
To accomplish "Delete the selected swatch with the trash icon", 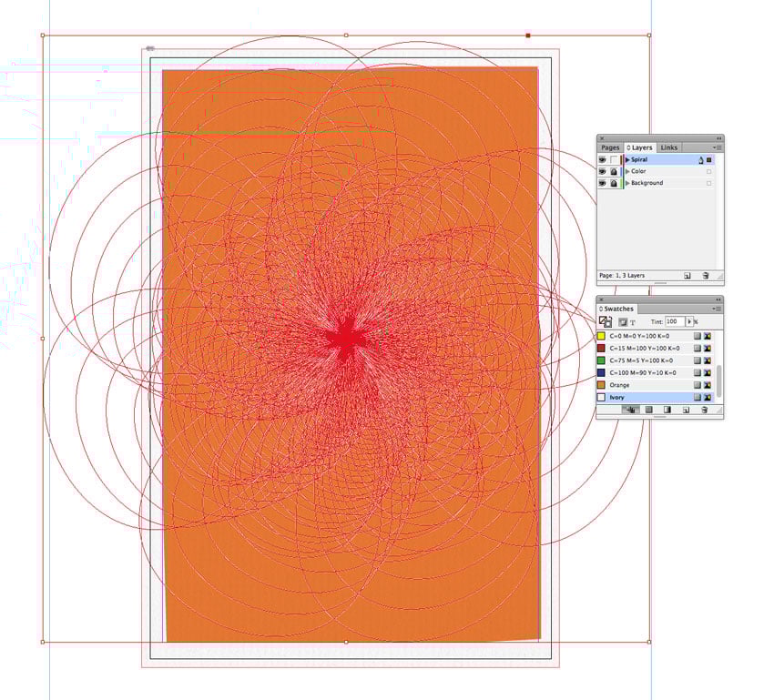I will tap(705, 410).
